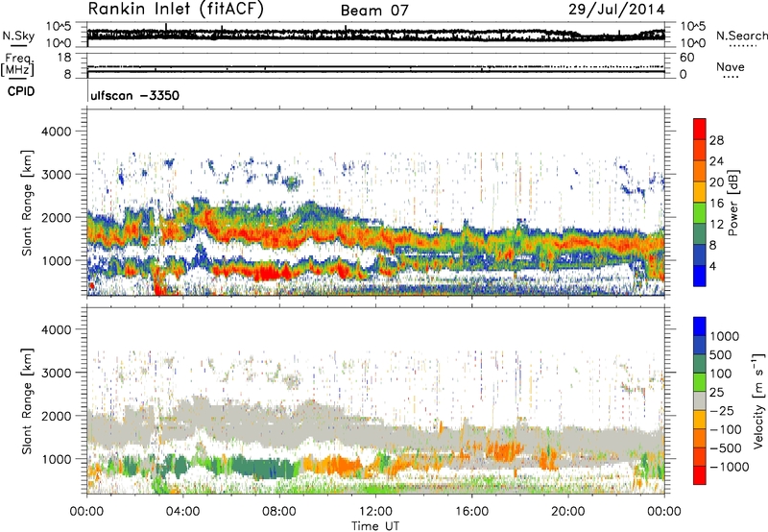Click the 'Power [dB]' colorbar label

click(x=732, y=203)
